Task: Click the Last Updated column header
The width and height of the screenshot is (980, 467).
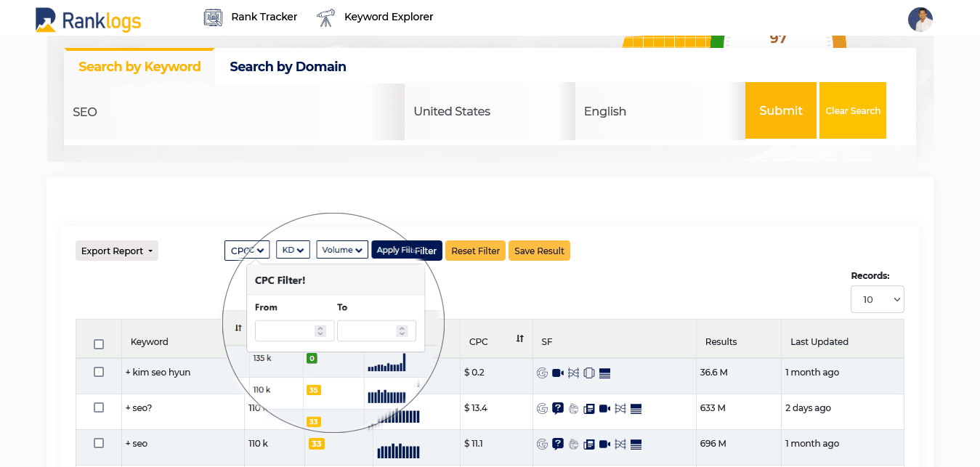Action: pyautogui.click(x=819, y=341)
